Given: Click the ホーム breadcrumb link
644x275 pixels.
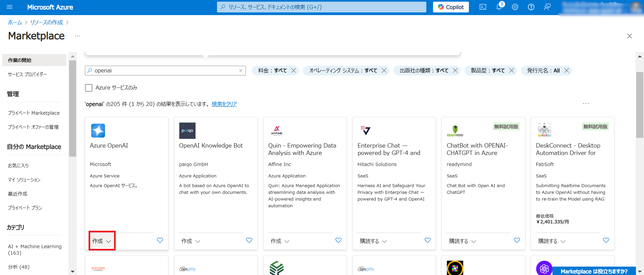Looking at the screenshot, I should (x=15, y=22).
